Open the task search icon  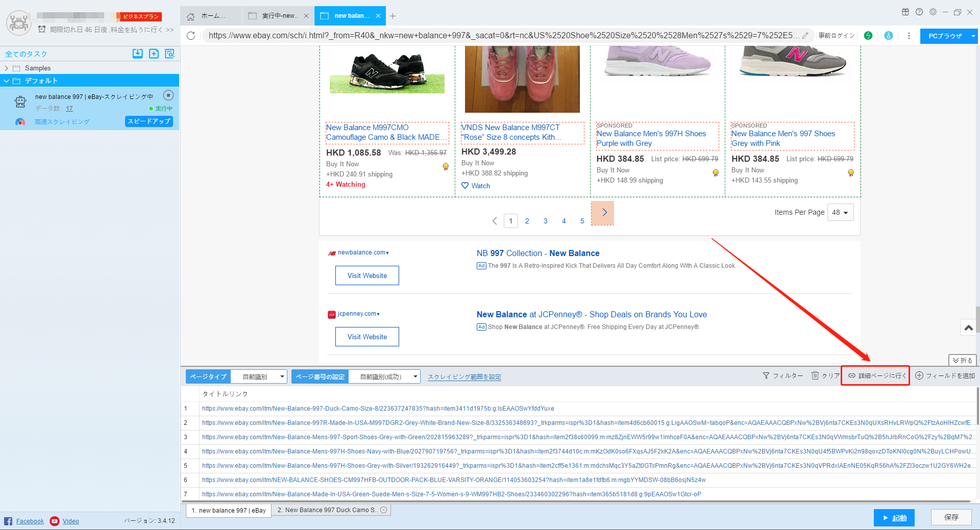click(169, 54)
